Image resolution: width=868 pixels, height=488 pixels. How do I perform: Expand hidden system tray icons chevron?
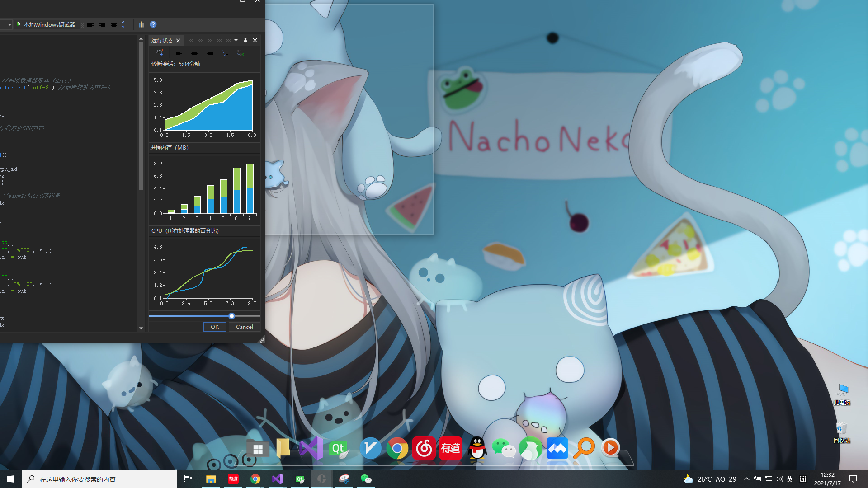746,479
